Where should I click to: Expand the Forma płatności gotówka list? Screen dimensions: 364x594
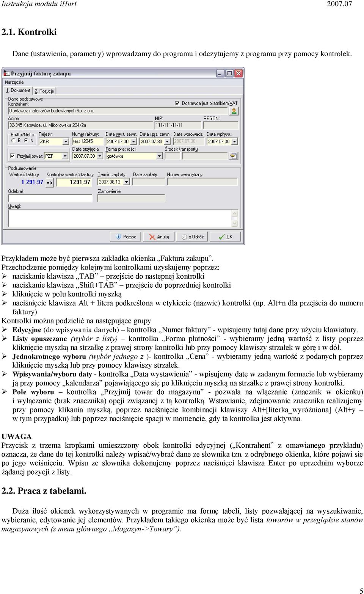(159, 156)
